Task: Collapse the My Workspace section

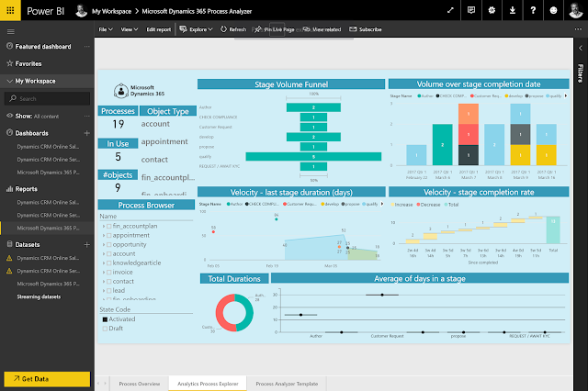Action: click(x=9, y=81)
